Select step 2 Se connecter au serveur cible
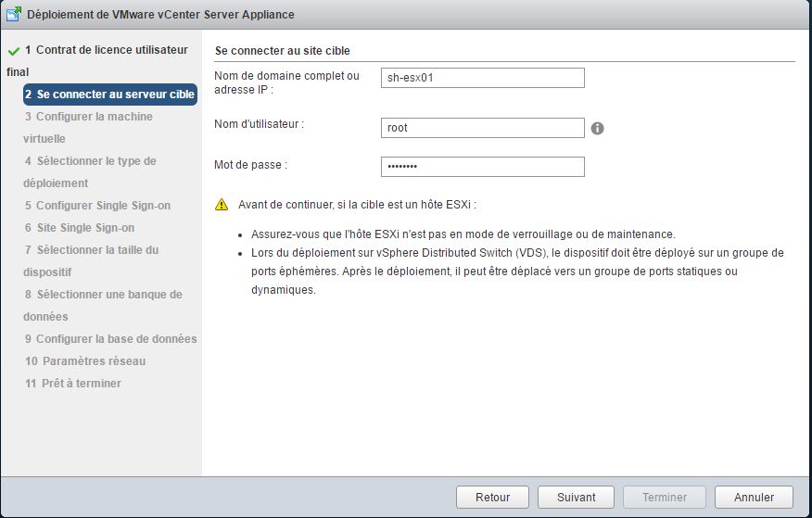 (x=110, y=95)
